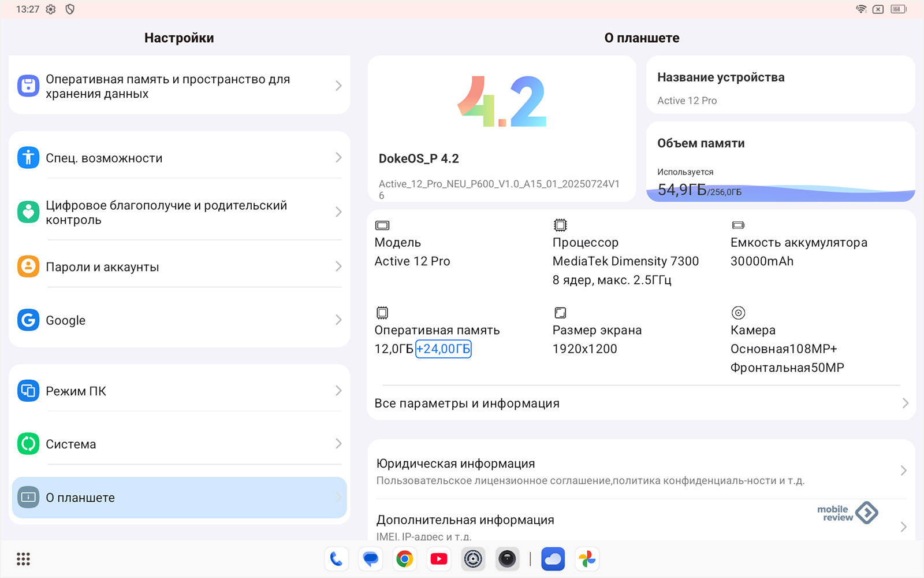
Task: Tap the battery capacity spec icon
Action: tap(738, 225)
